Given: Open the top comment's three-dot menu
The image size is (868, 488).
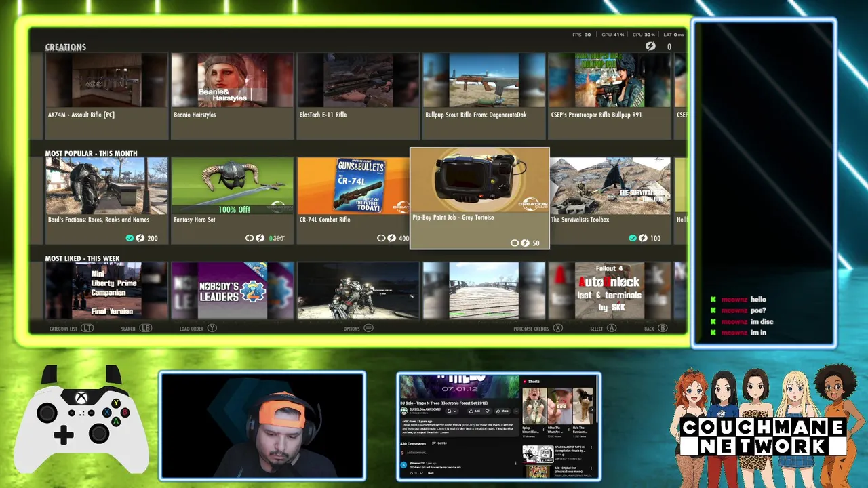Looking at the screenshot, I should click(515, 463).
